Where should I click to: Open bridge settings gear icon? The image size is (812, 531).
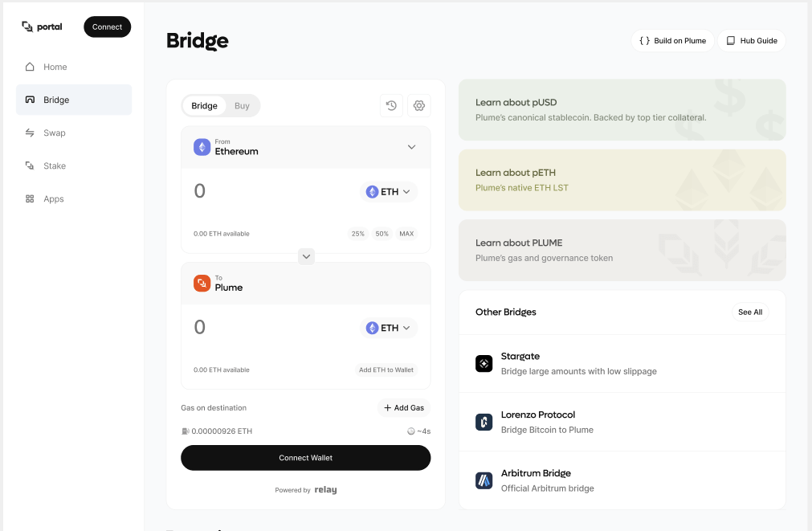(x=418, y=105)
